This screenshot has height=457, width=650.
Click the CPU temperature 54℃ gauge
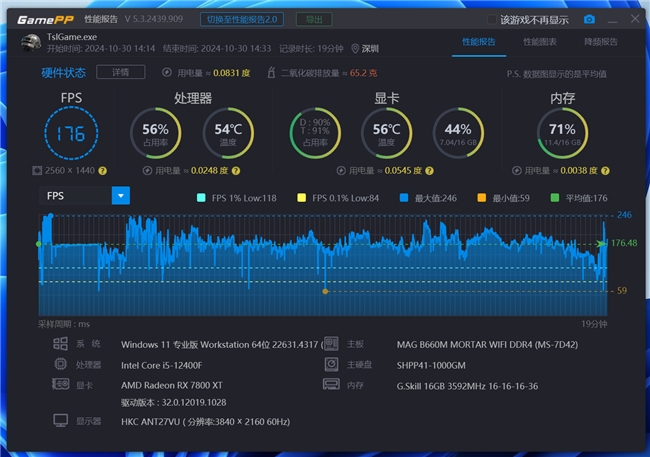coord(228,133)
